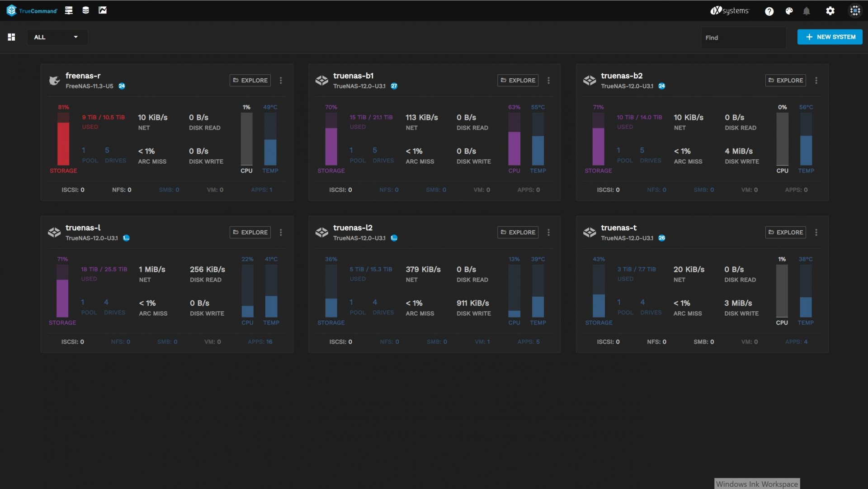Explore the truenas-l2 system
Screen dimensions: 868x489
tap(518, 232)
